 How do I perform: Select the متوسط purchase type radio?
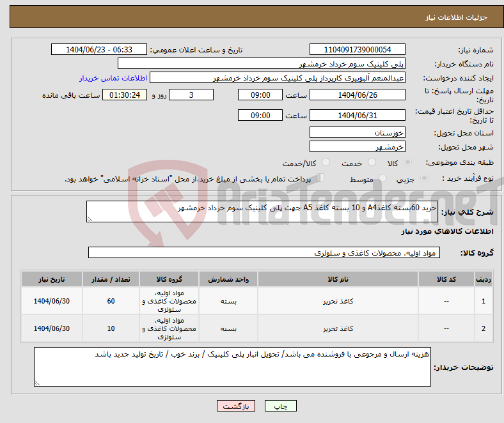coord(383,178)
